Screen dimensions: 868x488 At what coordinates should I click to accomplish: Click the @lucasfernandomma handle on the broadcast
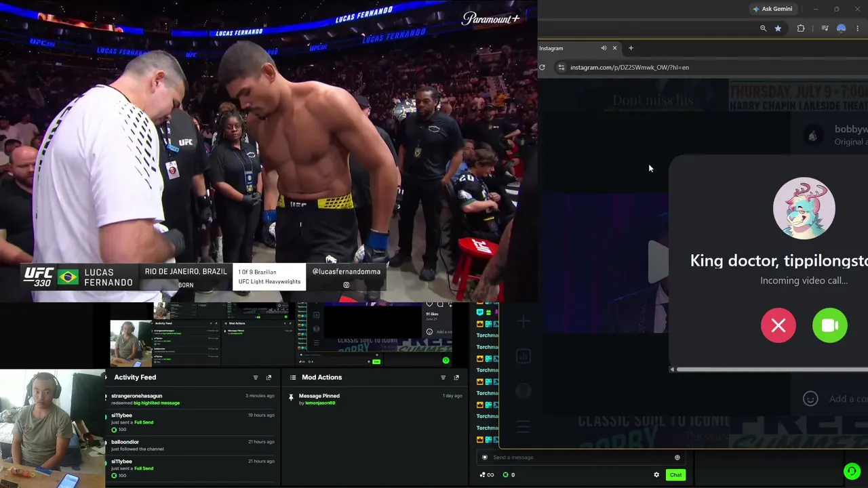pos(347,272)
